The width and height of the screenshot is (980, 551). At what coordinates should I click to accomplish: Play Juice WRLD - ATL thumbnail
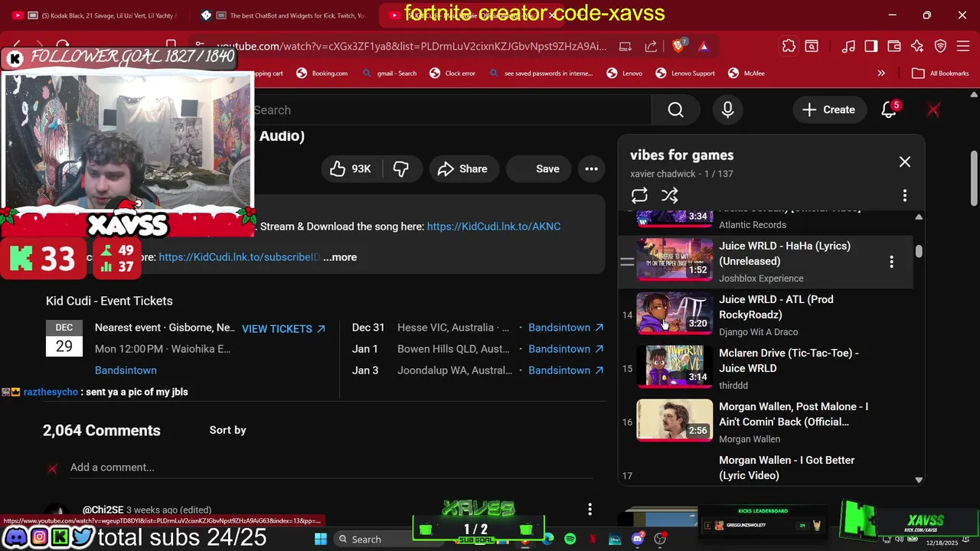tap(675, 313)
